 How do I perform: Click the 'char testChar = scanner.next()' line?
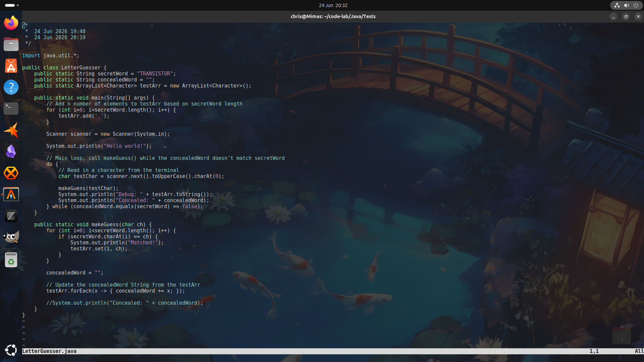coord(141,176)
